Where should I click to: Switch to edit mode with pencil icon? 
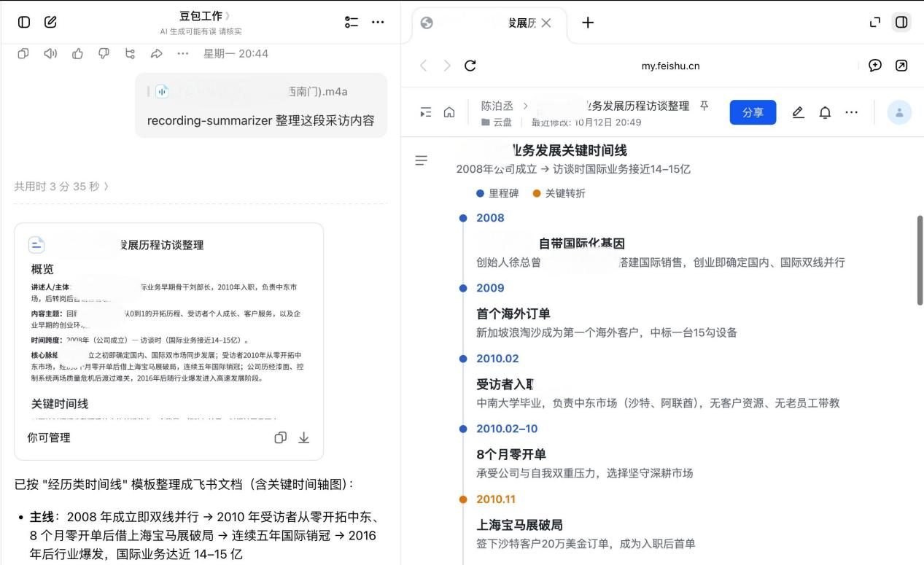799,112
